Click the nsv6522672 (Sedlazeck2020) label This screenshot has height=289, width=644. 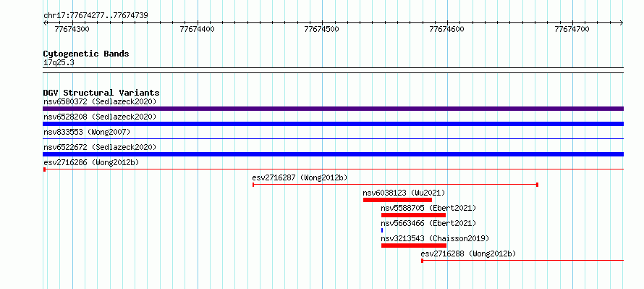[x=100, y=147]
